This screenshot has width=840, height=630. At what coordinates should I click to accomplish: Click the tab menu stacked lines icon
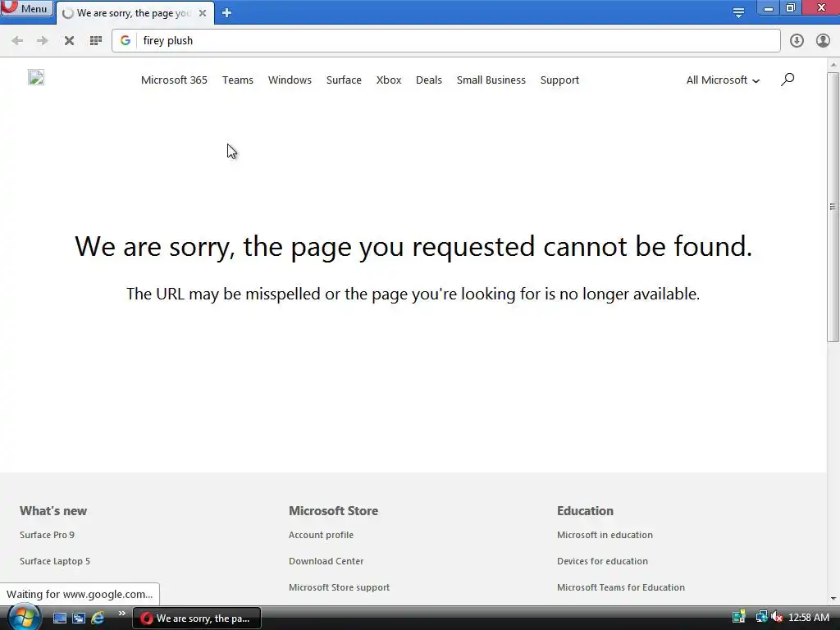(x=738, y=12)
